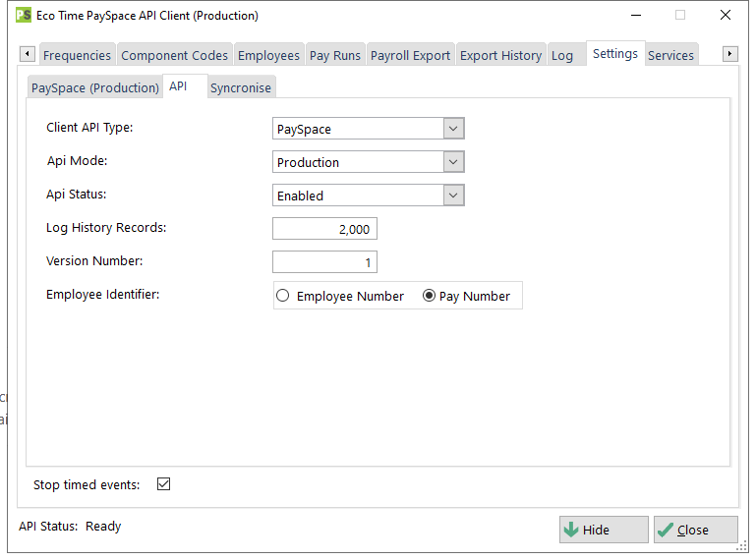Expand the Api Mode dropdown arrow

[x=453, y=162]
